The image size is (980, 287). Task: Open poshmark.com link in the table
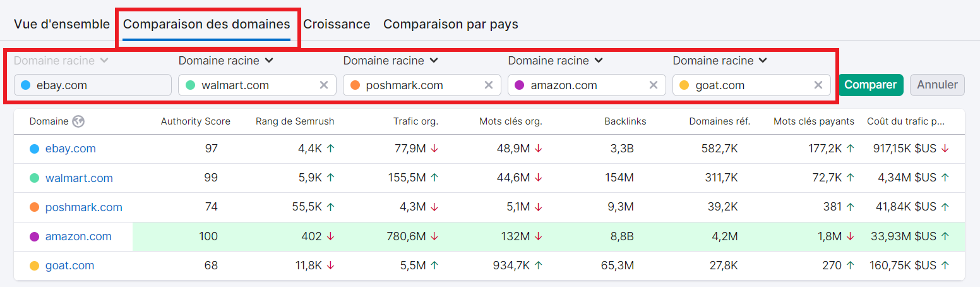83,207
